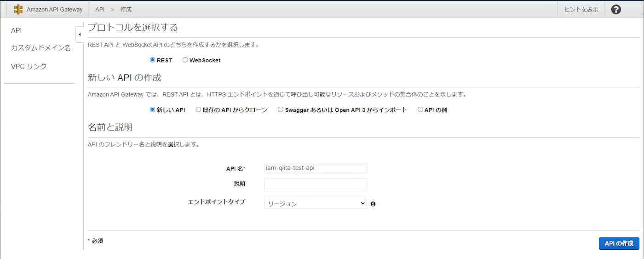Click the API 名 text field

click(315, 168)
